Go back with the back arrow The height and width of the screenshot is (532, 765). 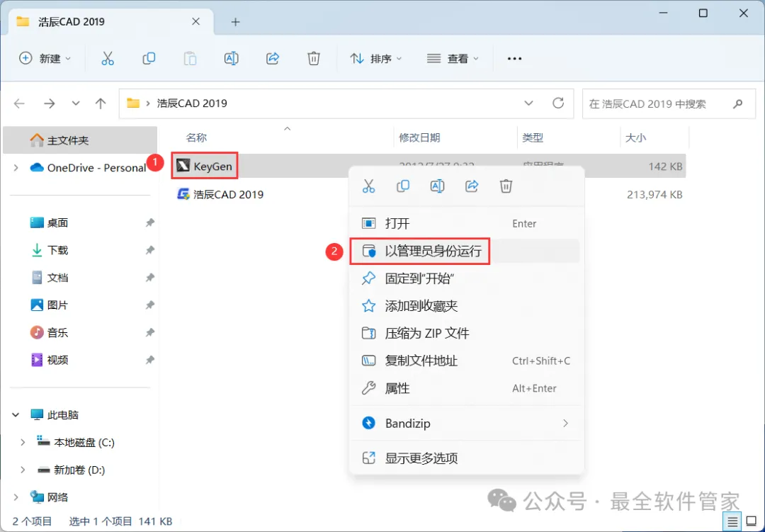point(20,103)
